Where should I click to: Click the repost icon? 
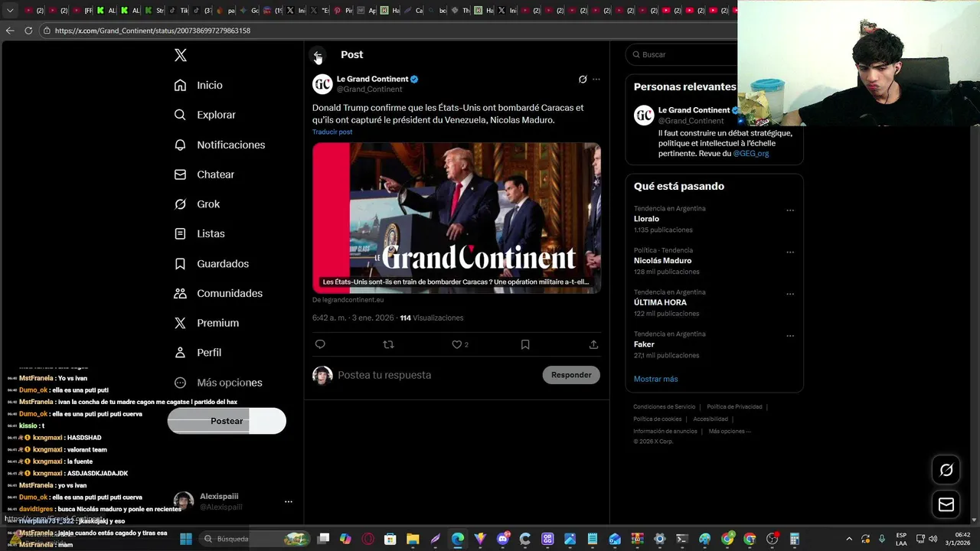point(388,344)
